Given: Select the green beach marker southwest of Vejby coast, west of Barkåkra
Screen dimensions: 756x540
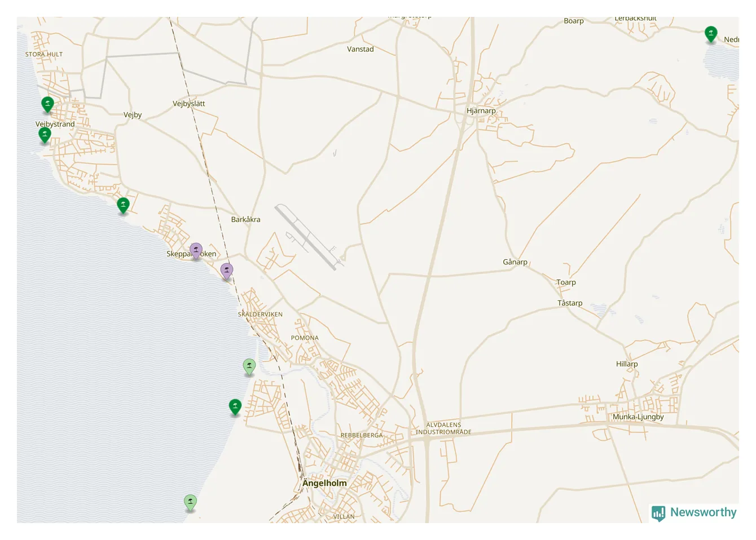Looking at the screenshot, I should pyautogui.click(x=123, y=206).
